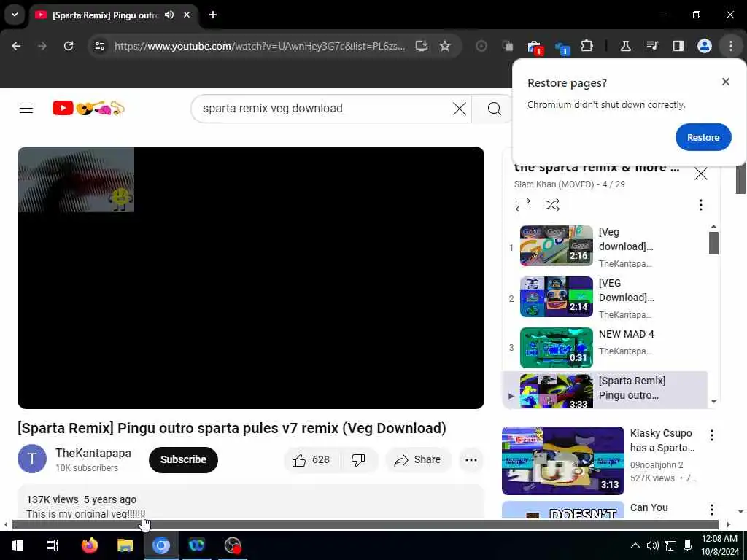Close the Sparta Remix tab
747x560 pixels.
coord(187,15)
